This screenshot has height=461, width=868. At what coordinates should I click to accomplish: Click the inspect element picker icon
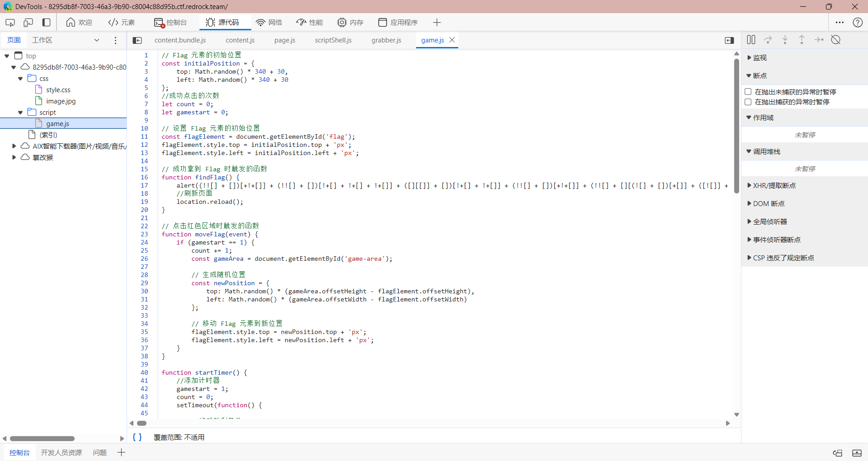(10, 23)
